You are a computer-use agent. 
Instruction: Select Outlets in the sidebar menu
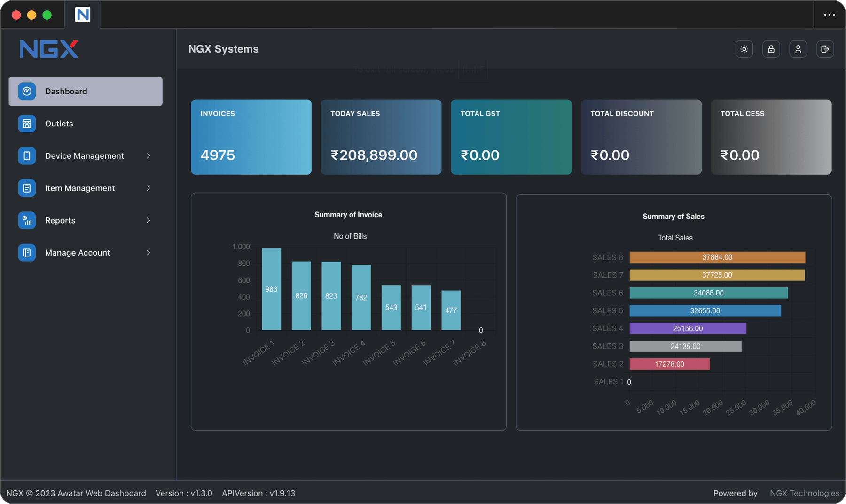pyautogui.click(x=59, y=124)
